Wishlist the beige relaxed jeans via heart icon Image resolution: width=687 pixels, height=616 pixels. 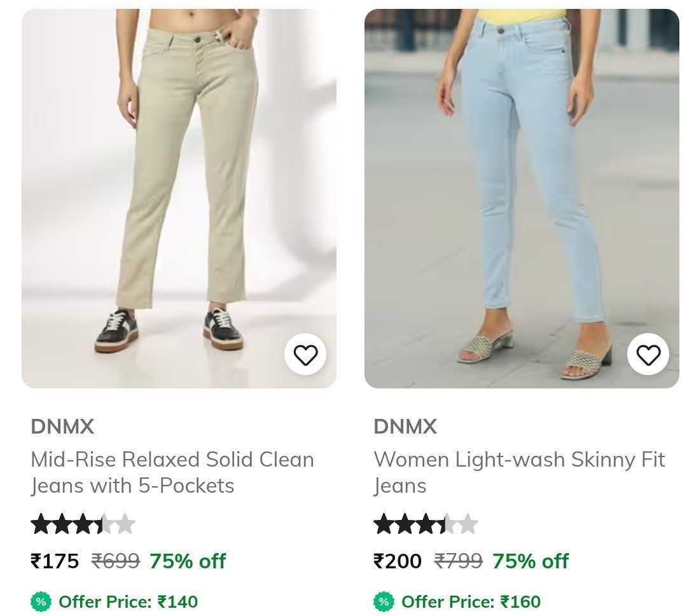click(305, 355)
